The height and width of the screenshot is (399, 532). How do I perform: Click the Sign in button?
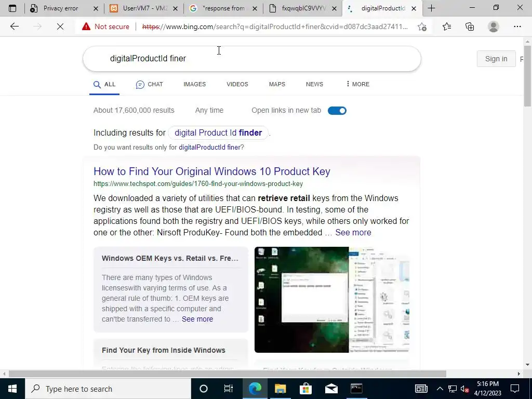[496, 59]
